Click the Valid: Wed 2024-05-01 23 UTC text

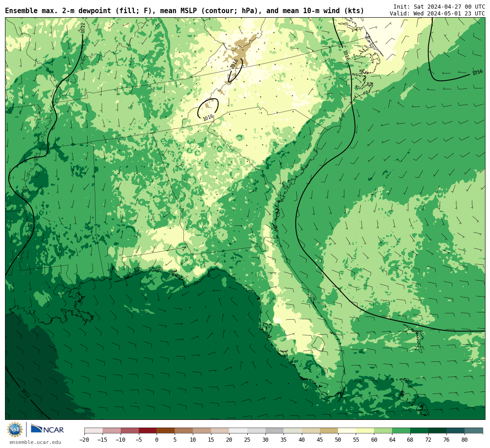437,14
